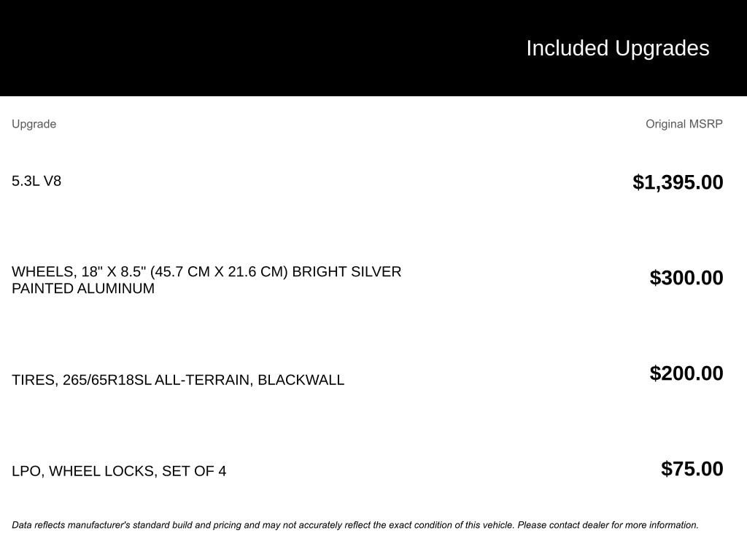The image size is (747, 560).
Task: Click the Original MSRP column header
Action: click(x=684, y=124)
